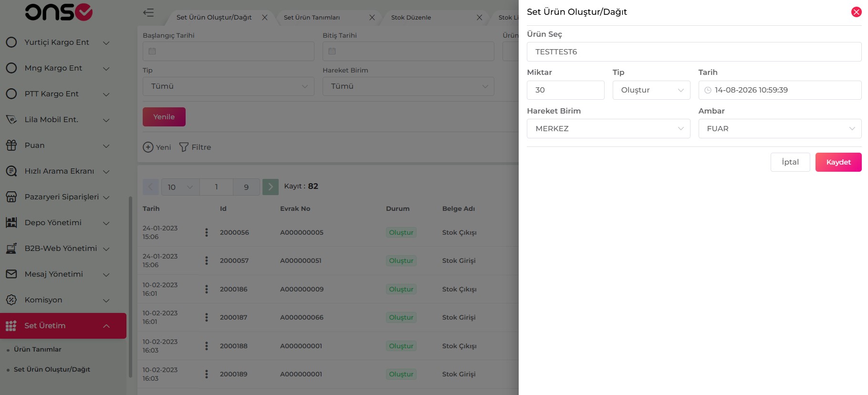868x395 pixels.
Task: Switch to the Set Ürün Tanımları tab
Action: tap(312, 17)
